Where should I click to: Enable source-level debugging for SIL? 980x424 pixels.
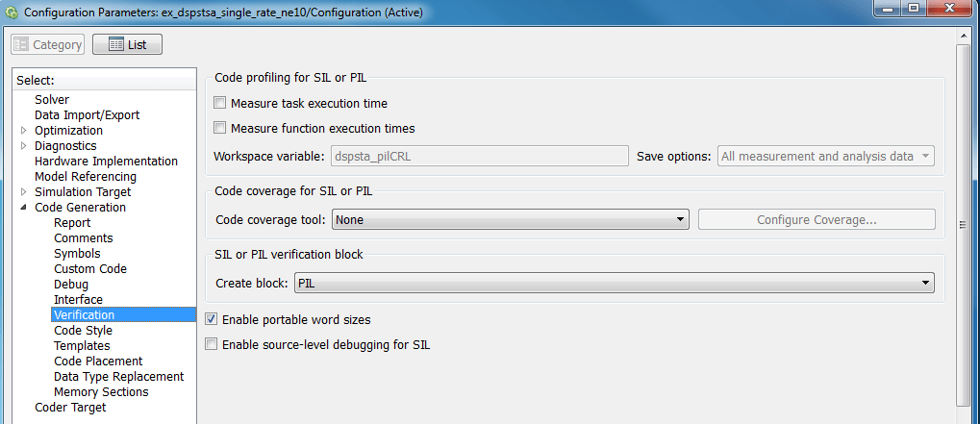pos(212,344)
